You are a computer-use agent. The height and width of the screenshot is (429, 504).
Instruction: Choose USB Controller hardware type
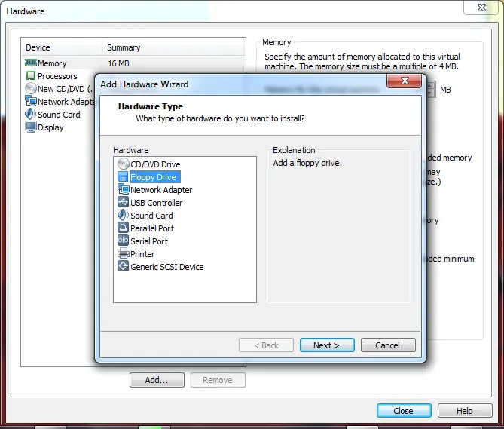(156, 203)
